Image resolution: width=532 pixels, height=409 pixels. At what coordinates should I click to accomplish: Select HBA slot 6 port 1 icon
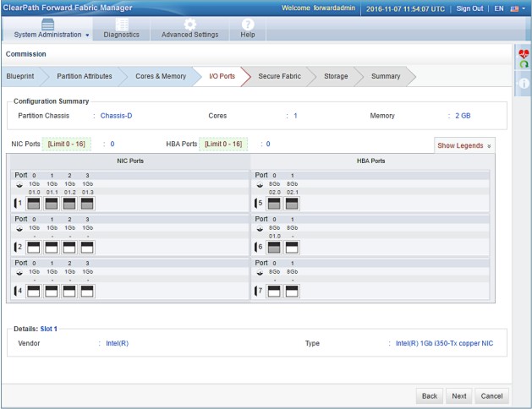(292, 248)
